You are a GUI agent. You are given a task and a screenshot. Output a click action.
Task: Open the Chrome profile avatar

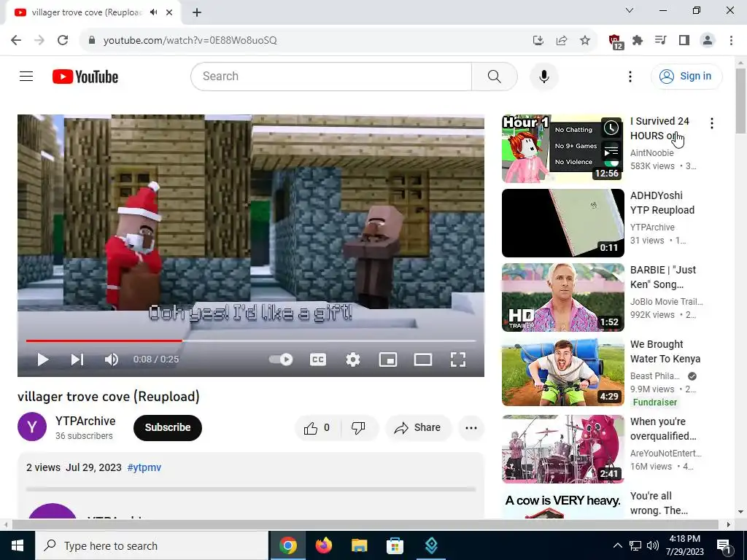(x=708, y=41)
